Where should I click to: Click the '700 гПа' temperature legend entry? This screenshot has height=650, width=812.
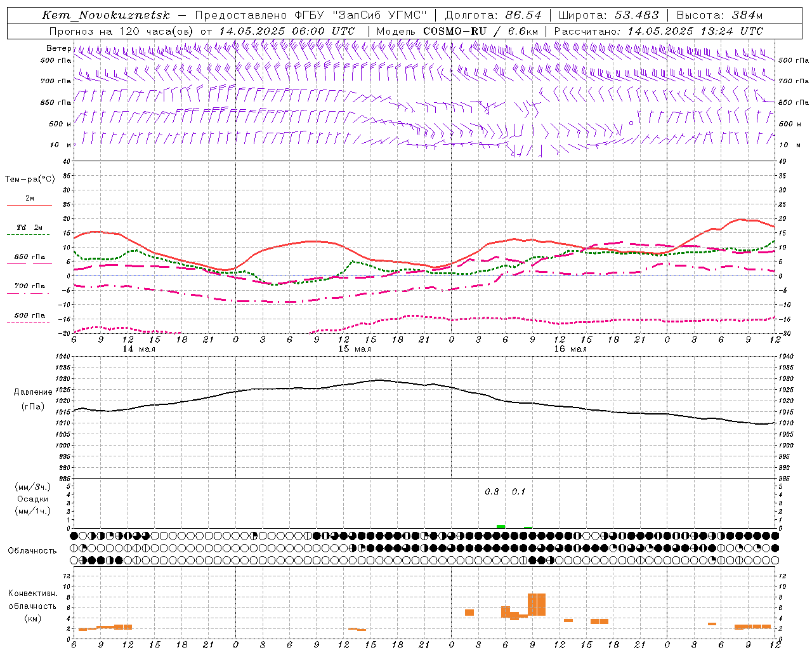[x=30, y=286]
